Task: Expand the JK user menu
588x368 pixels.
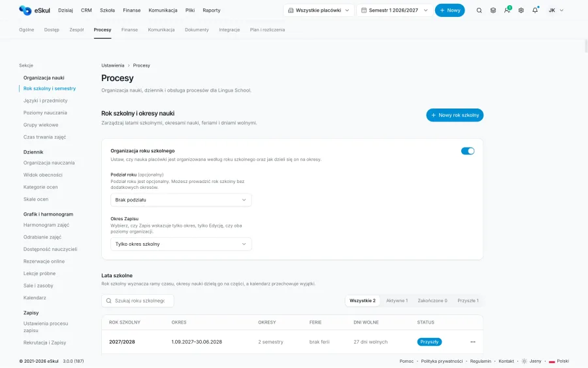Action: (x=556, y=10)
